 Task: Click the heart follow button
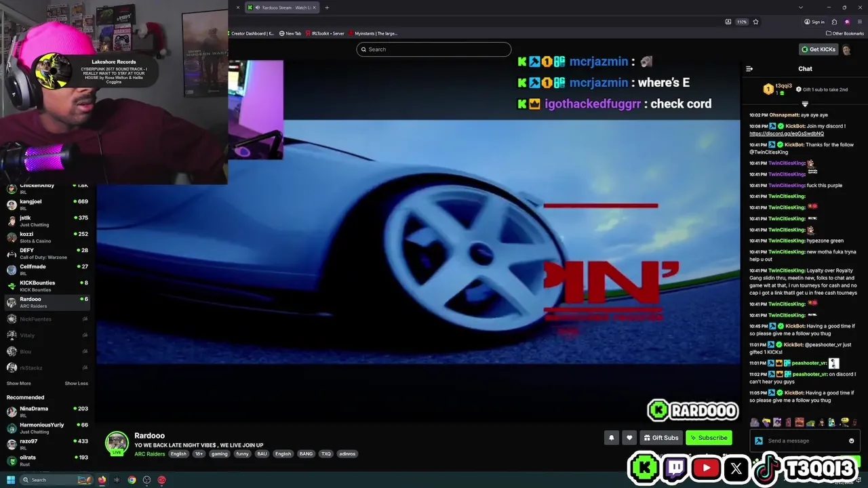pyautogui.click(x=629, y=438)
